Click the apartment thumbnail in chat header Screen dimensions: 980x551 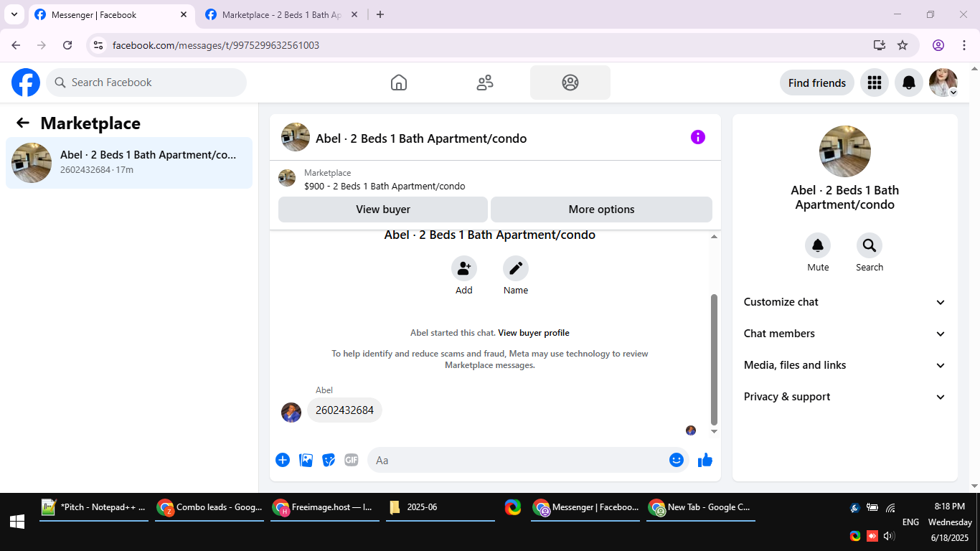(296, 137)
